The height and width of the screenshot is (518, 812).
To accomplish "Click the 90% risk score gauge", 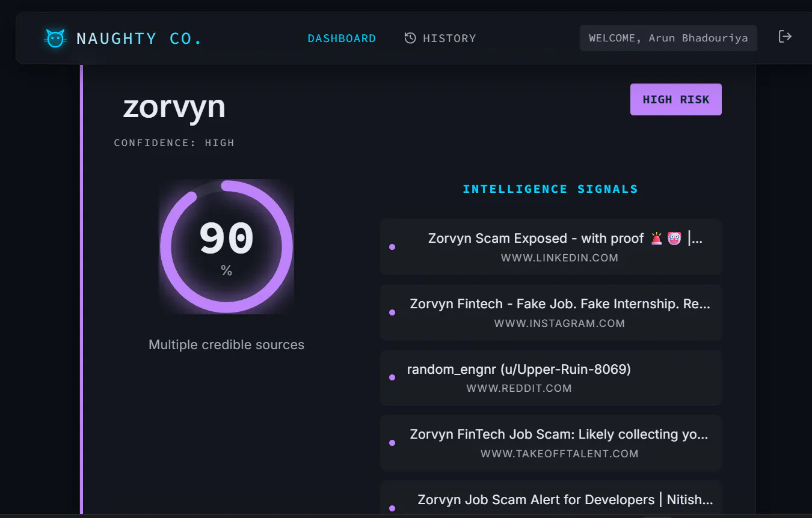I will click(x=226, y=246).
